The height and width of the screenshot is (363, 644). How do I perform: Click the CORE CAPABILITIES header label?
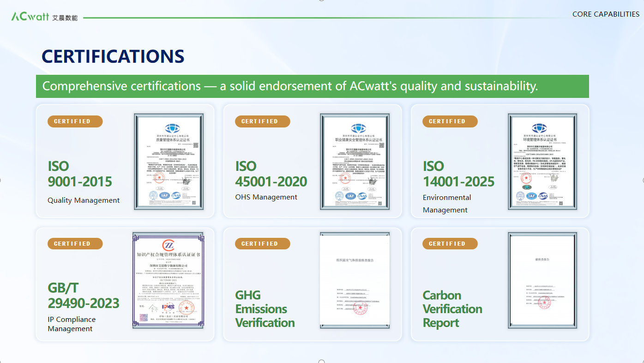[x=606, y=14]
